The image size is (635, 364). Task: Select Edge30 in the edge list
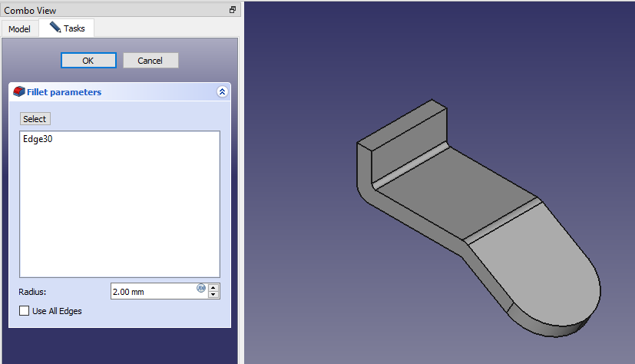pos(38,139)
